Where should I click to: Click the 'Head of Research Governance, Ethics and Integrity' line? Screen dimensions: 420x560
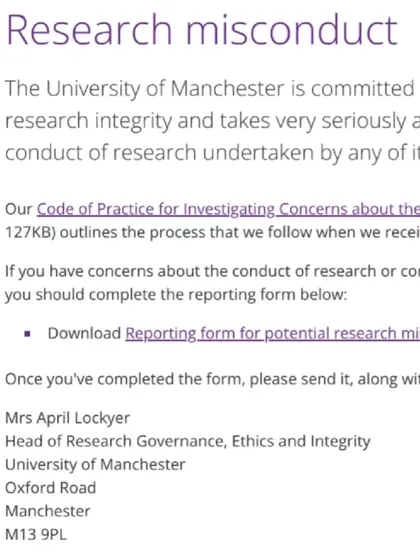point(188,441)
